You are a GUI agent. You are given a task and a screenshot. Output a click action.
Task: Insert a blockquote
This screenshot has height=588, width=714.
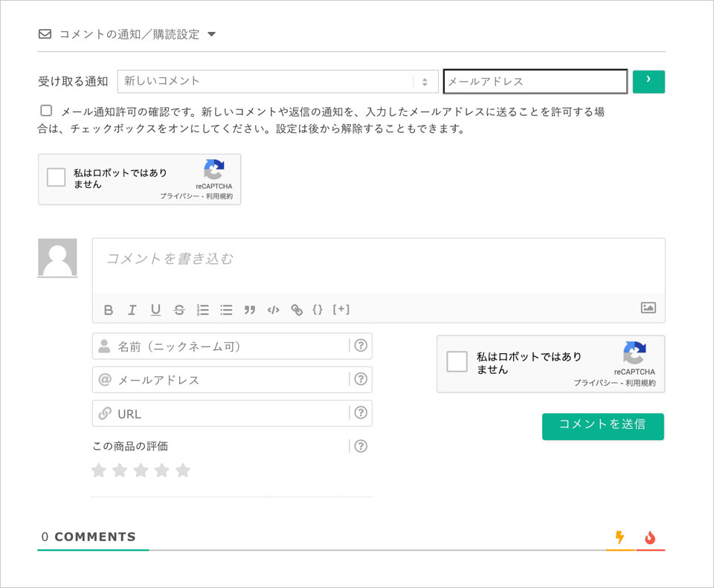pos(250,310)
